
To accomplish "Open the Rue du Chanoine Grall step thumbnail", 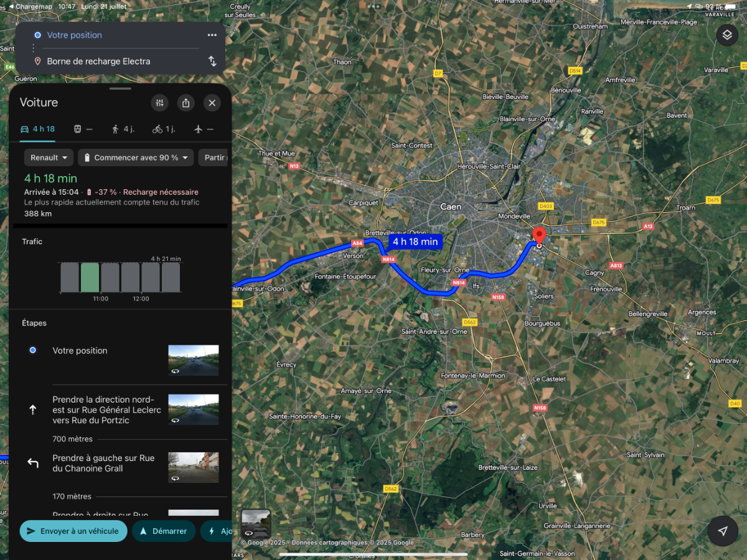I will point(194,467).
